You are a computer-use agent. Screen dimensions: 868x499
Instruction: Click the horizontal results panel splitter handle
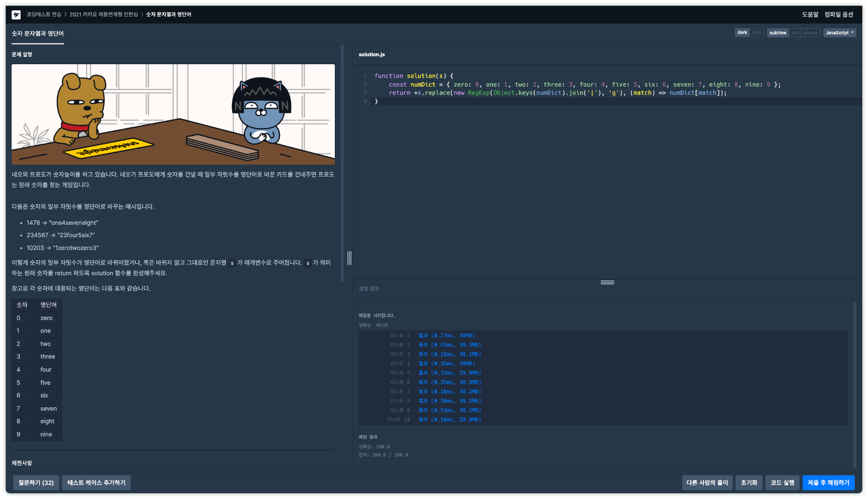tap(608, 282)
